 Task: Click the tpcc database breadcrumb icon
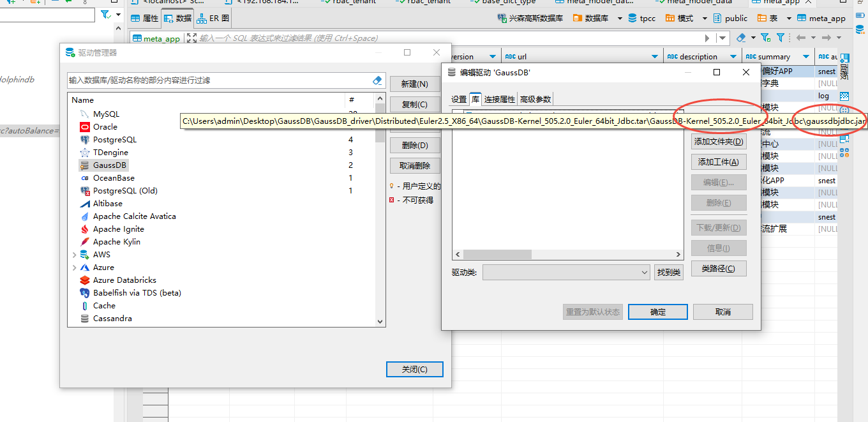pos(632,19)
